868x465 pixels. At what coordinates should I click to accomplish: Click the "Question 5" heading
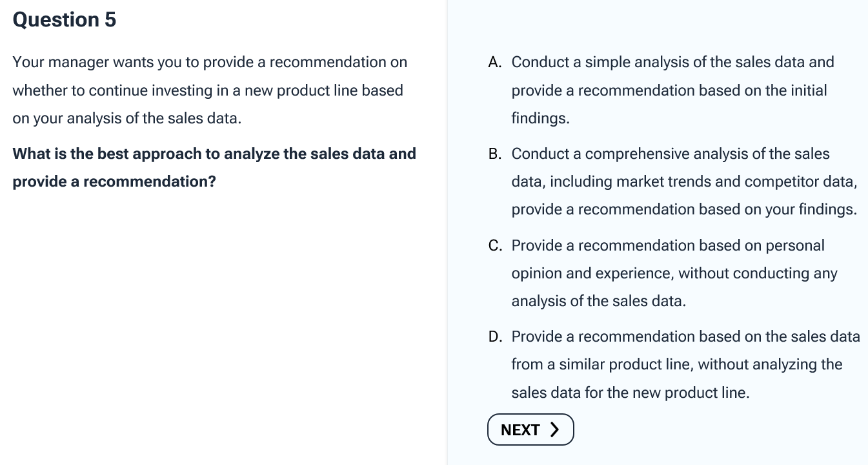[65, 20]
